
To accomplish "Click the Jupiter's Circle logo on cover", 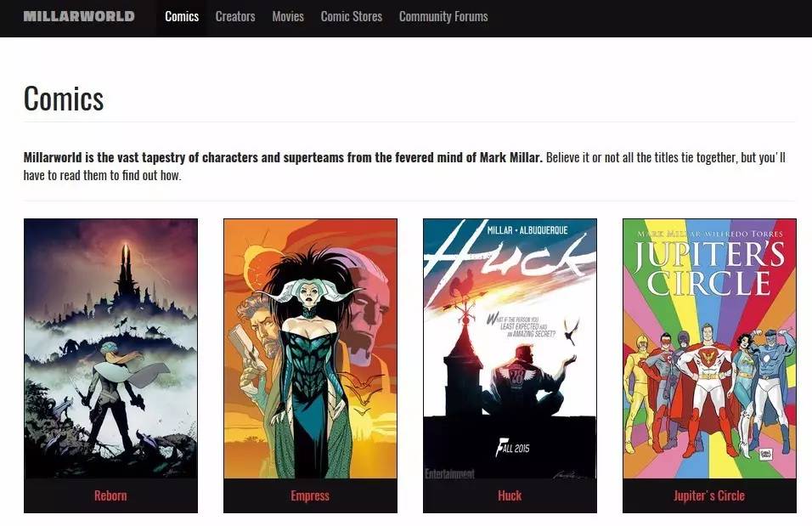I will coord(709,269).
